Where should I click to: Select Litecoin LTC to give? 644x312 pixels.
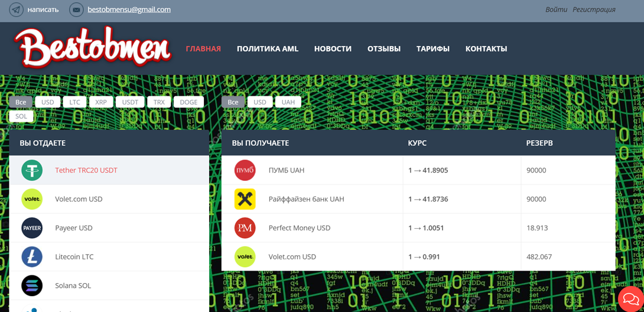(74, 257)
